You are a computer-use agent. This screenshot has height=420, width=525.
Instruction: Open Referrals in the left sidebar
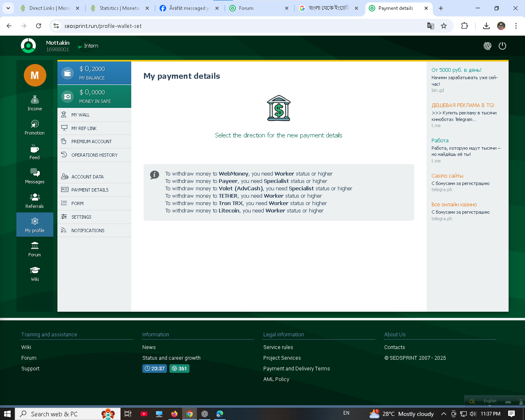point(35,201)
